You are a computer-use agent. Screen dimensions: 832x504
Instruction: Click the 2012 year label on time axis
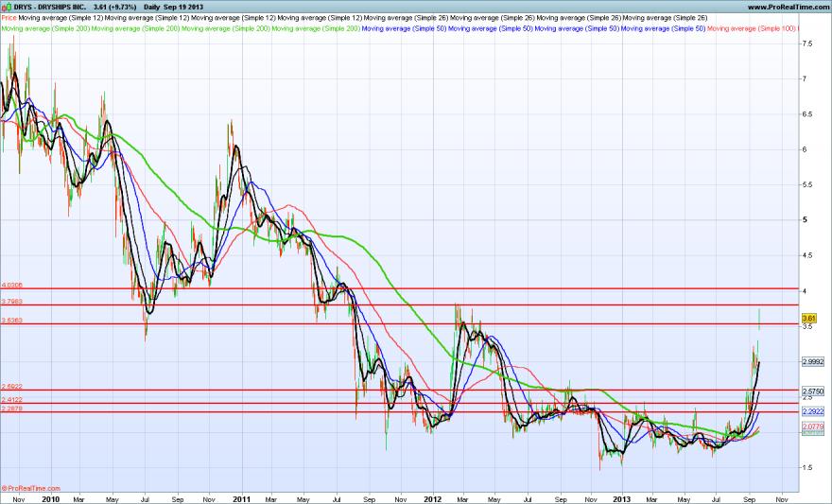click(432, 499)
